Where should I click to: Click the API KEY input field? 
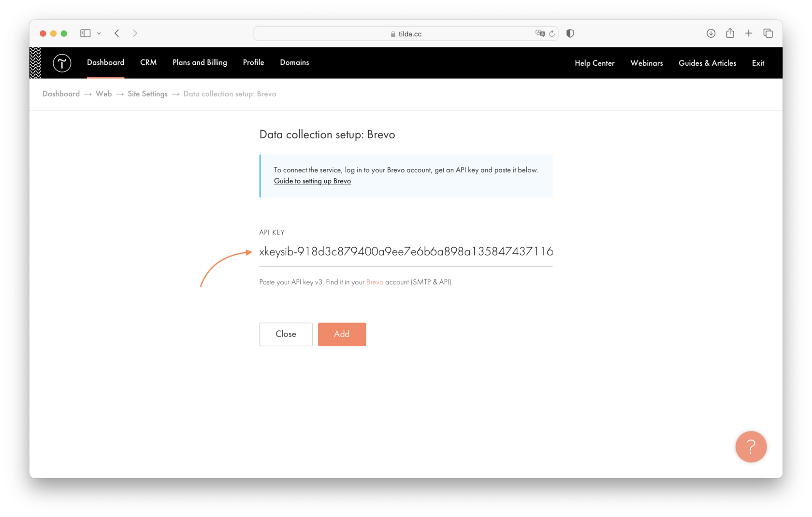tap(406, 251)
